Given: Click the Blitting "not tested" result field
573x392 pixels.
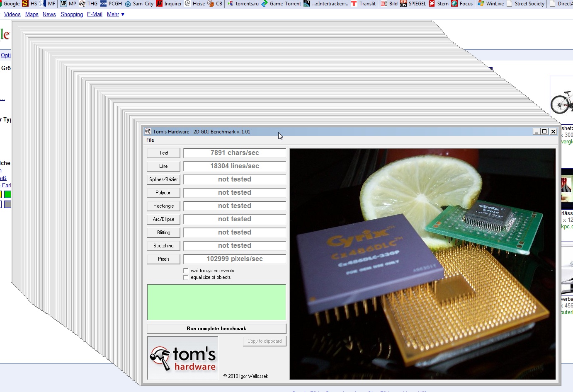Looking at the screenshot, I should (235, 232).
